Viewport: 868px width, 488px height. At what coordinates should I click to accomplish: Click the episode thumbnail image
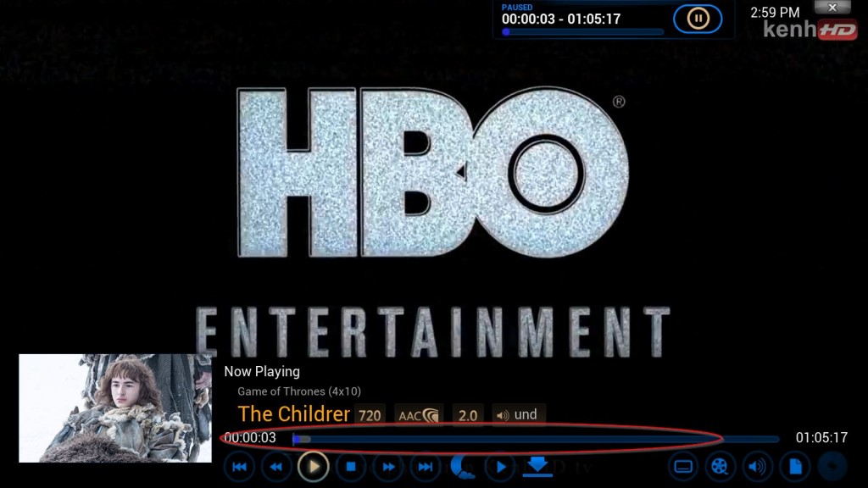115,408
